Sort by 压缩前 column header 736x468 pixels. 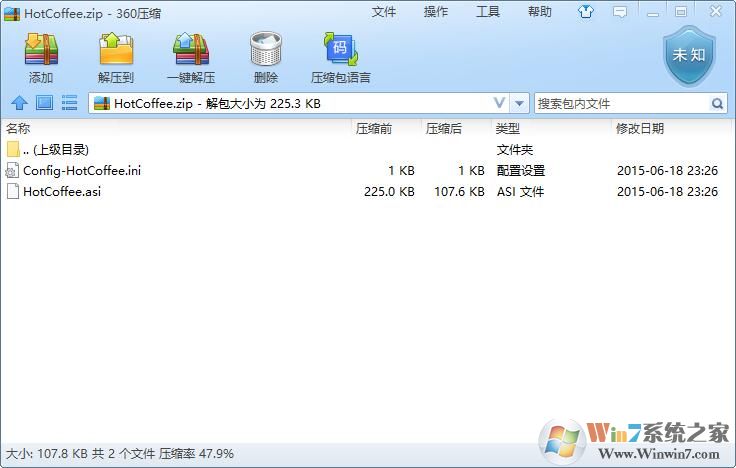[374, 128]
